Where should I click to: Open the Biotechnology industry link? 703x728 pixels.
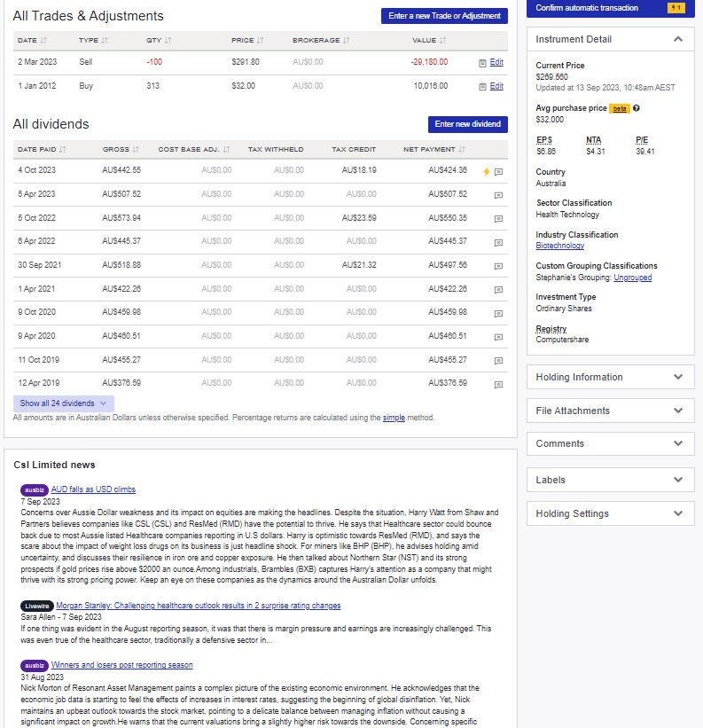tap(559, 246)
